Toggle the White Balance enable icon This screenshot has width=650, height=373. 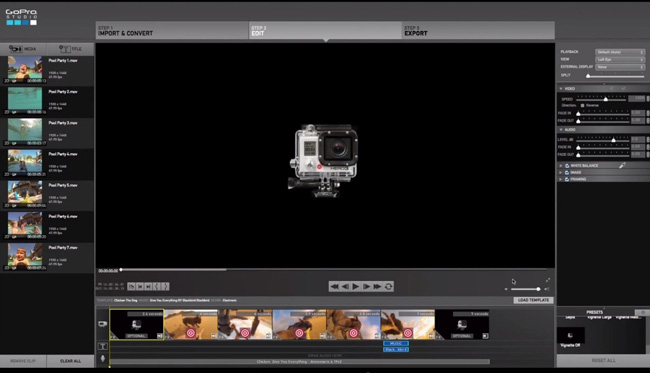coord(567,166)
